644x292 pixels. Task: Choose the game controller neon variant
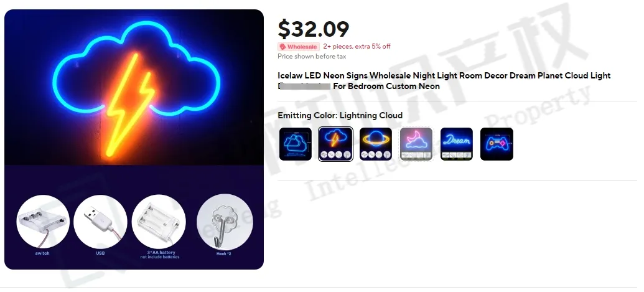(497, 144)
